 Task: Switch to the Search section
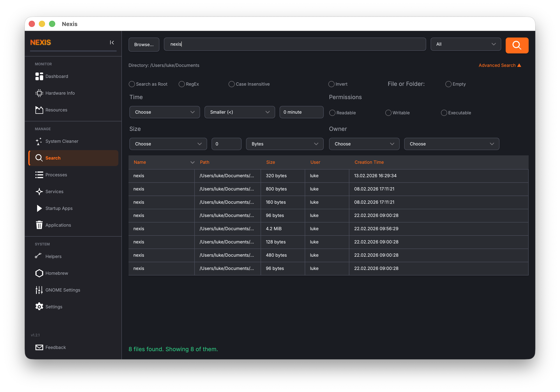(53, 158)
